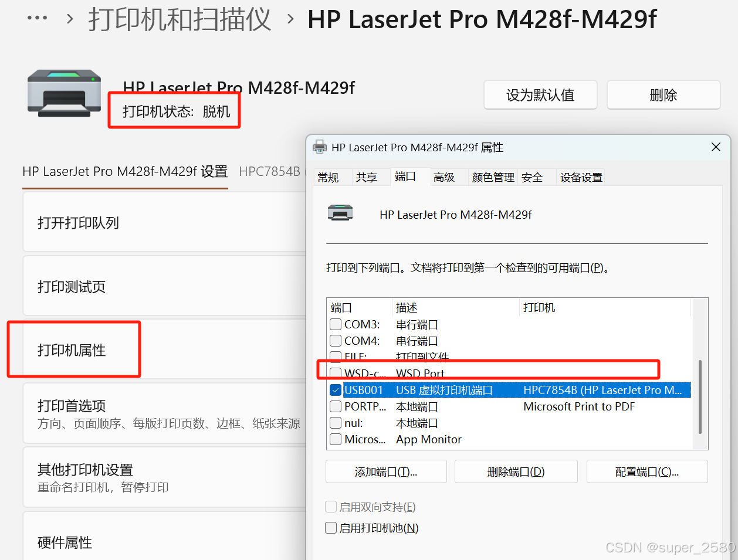Click the 删除 printer button
This screenshot has width=738, height=560.
click(663, 95)
